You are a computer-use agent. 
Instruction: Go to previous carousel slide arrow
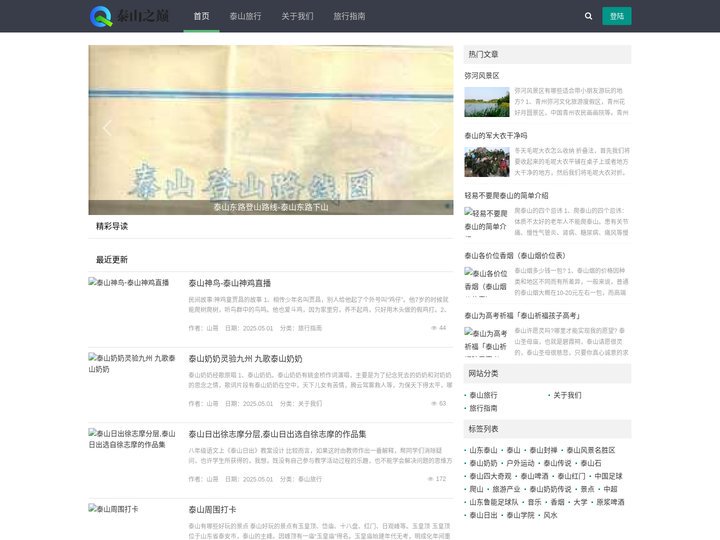coord(107,128)
